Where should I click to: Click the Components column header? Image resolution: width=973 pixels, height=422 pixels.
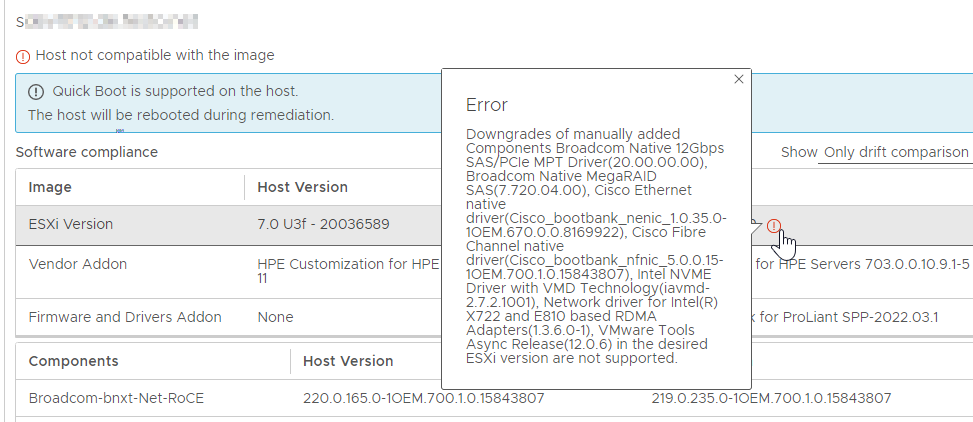click(x=73, y=361)
